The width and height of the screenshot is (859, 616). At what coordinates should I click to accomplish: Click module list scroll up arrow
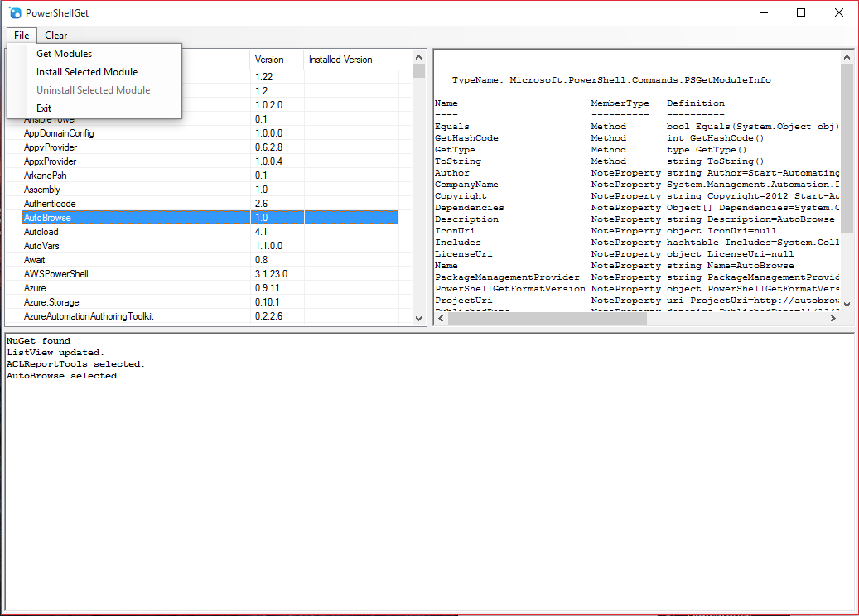(x=419, y=57)
